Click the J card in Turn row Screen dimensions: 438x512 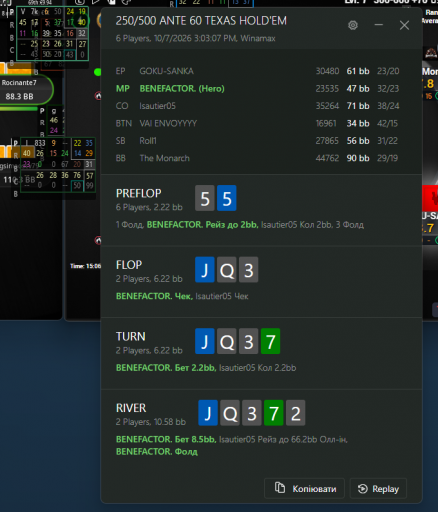205,341
